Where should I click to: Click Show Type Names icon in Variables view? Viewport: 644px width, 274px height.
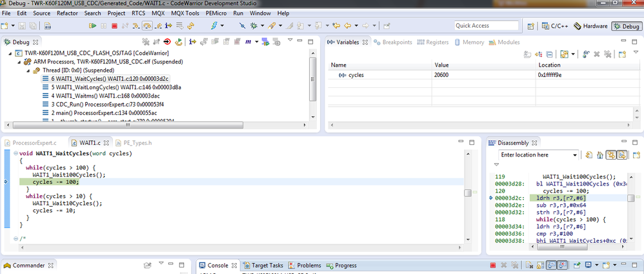pyautogui.click(x=528, y=54)
